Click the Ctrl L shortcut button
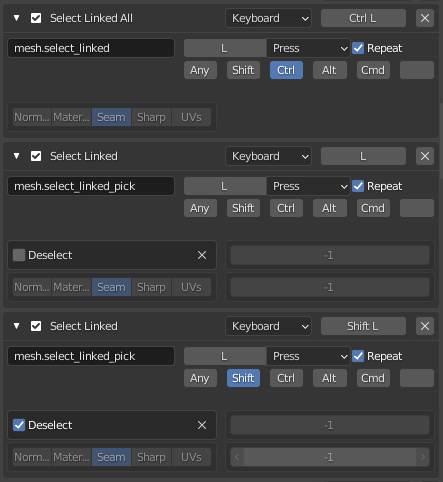The width and height of the screenshot is (443, 482). 363,18
